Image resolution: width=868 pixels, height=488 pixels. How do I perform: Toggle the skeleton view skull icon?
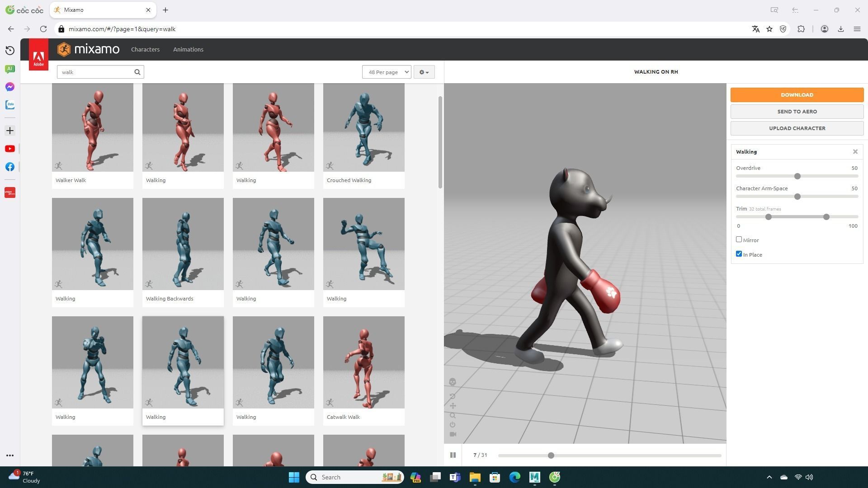click(x=453, y=382)
